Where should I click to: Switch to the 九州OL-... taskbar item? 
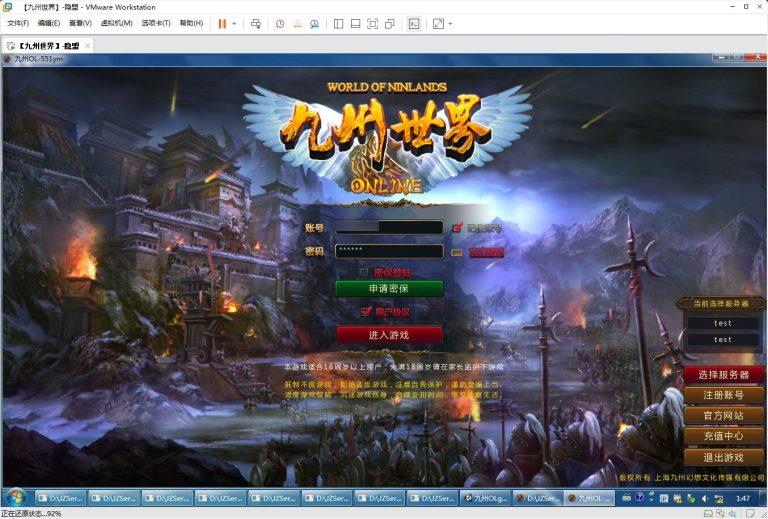click(x=589, y=498)
